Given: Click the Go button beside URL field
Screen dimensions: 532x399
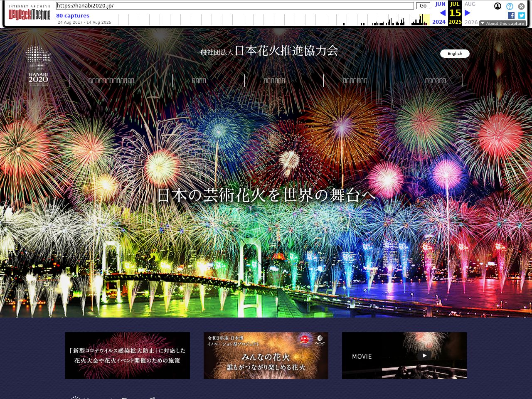Looking at the screenshot, I should click(423, 6).
